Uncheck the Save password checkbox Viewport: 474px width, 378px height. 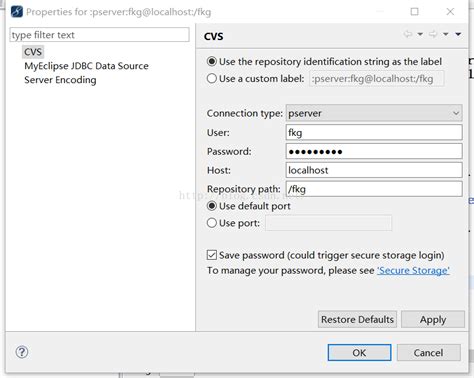212,255
